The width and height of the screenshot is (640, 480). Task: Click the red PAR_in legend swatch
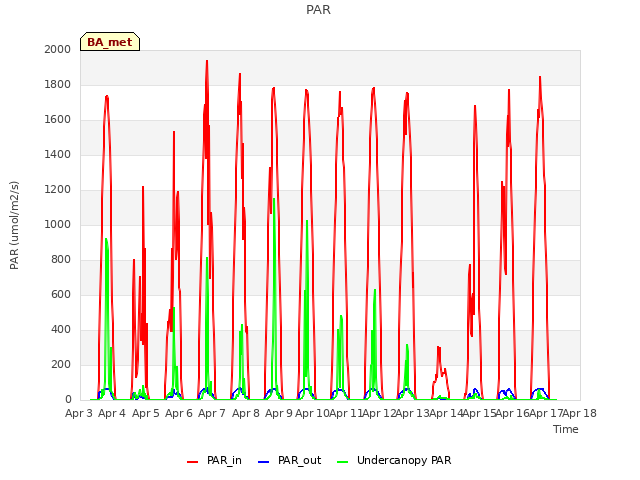(192, 462)
